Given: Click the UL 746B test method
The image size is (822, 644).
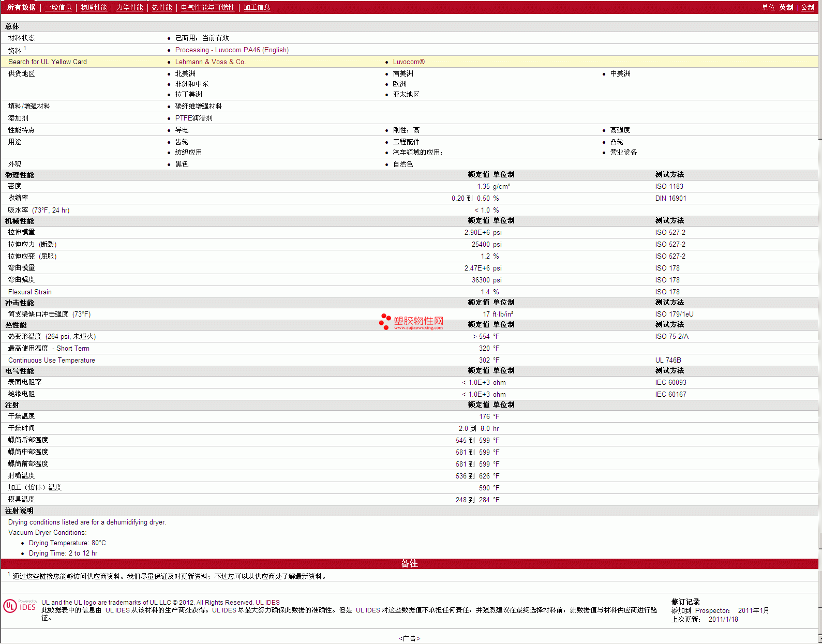Looking at the screenshot, I should pyautogui.click(x=668, y=360).
